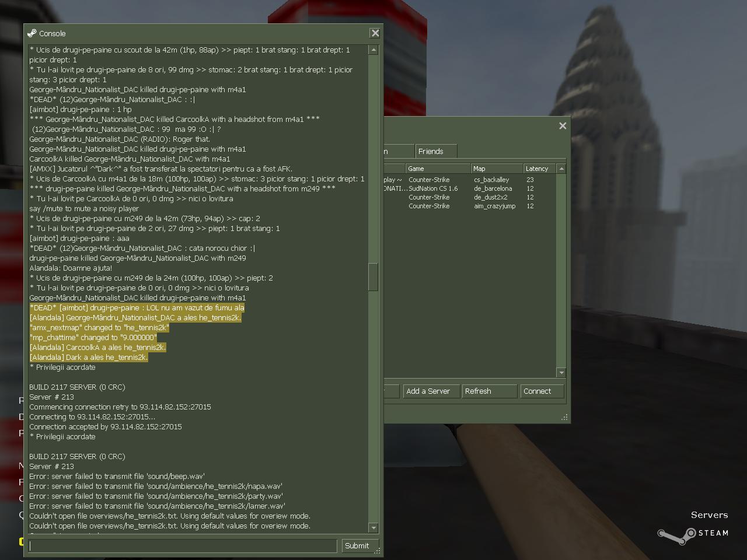Sort server list by Game column
This screenshot has height=560, width=747.
click(438, 169)
